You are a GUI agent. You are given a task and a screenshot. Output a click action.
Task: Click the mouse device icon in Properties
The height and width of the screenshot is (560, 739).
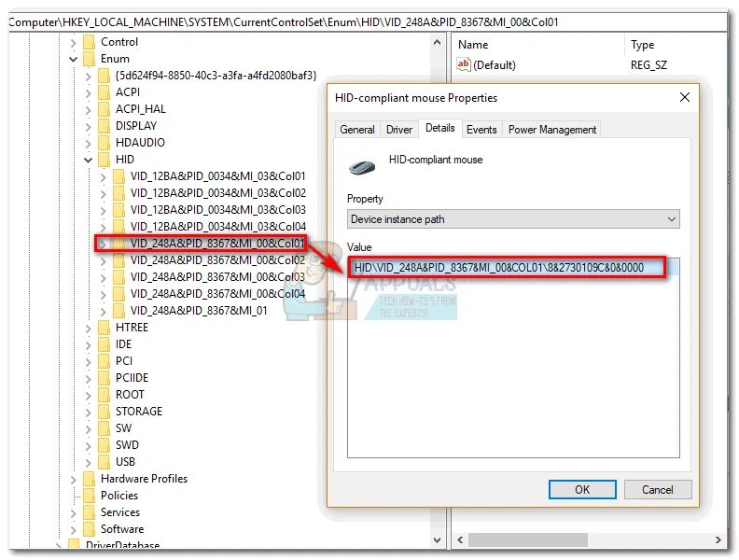(x=362, y=167)
